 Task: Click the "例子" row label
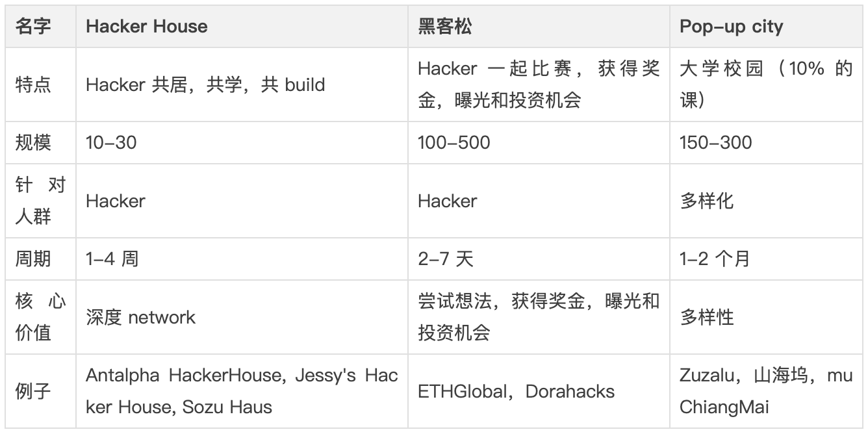tap(33, 392)
